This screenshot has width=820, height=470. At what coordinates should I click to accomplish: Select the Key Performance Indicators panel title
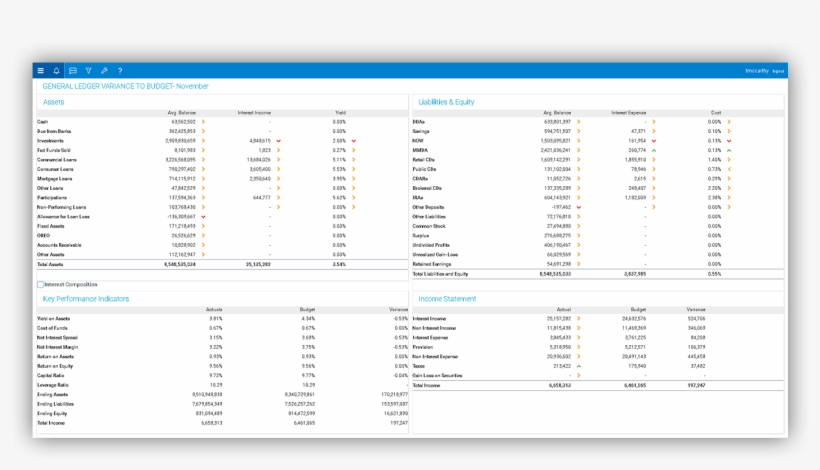tap(86, 299)
